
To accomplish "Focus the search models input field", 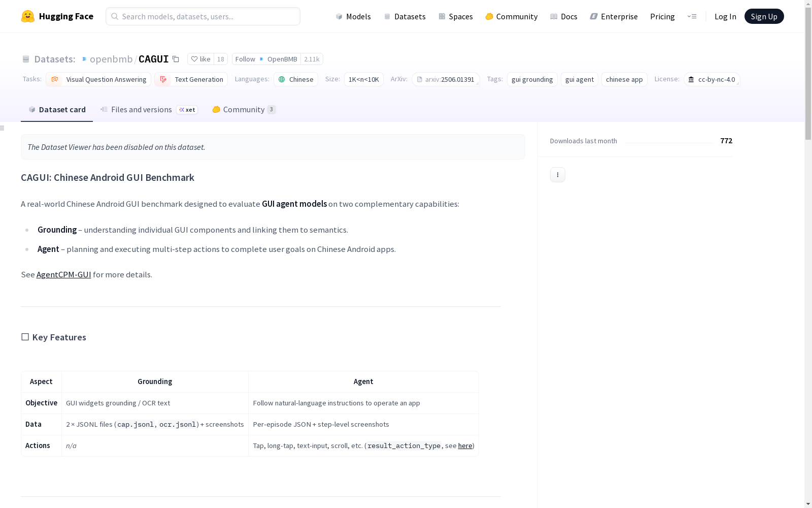I will tap(203, 16).
